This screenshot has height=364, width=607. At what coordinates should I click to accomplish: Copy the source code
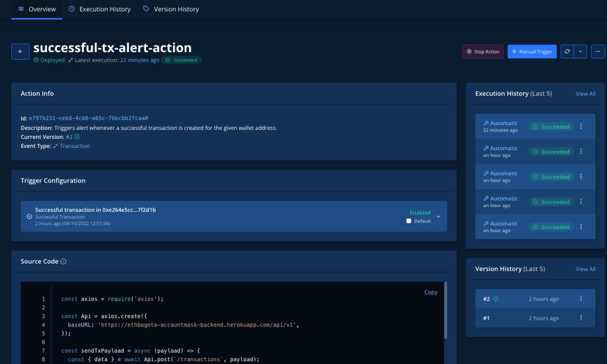tap(431, 292)
